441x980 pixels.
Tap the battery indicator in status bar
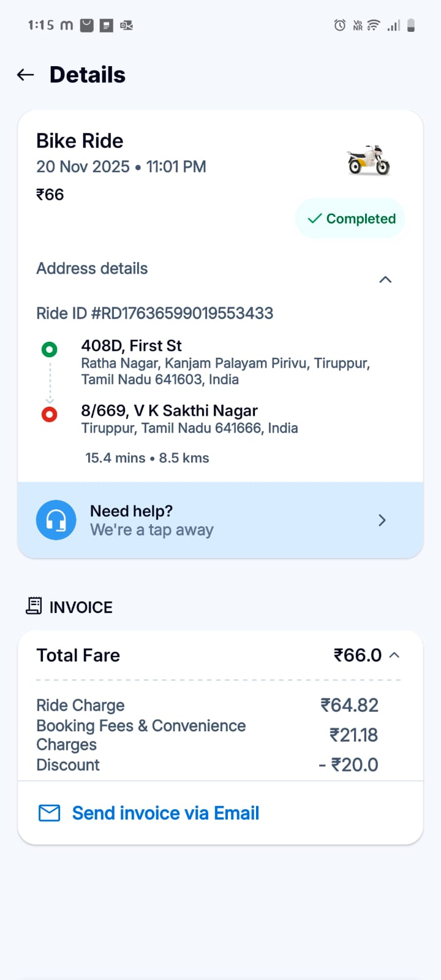(x=411, y=25)
